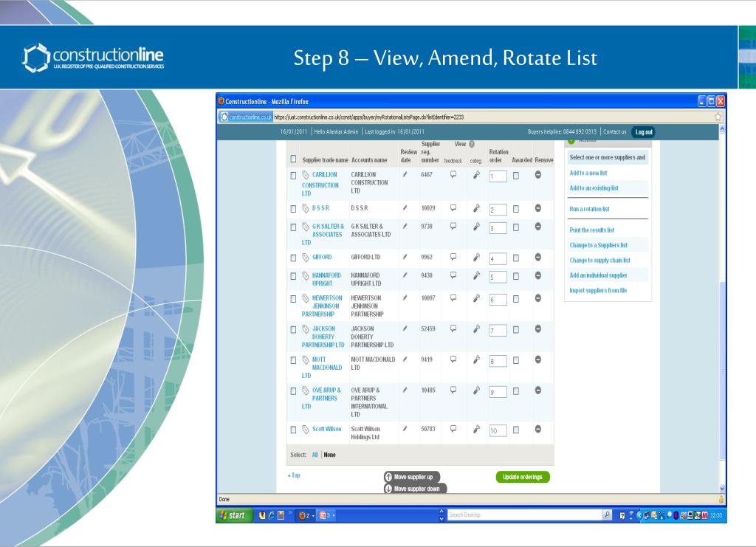Click the page scrollbar up arrow
This screenshot has height=547, width=756.
tap(722, 129)
